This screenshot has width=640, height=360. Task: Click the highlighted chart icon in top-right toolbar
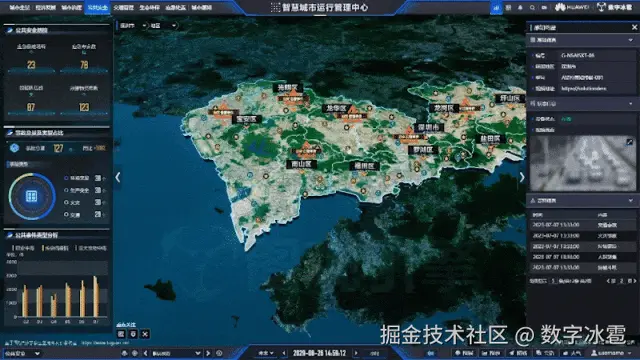click(x=496, y=7)
